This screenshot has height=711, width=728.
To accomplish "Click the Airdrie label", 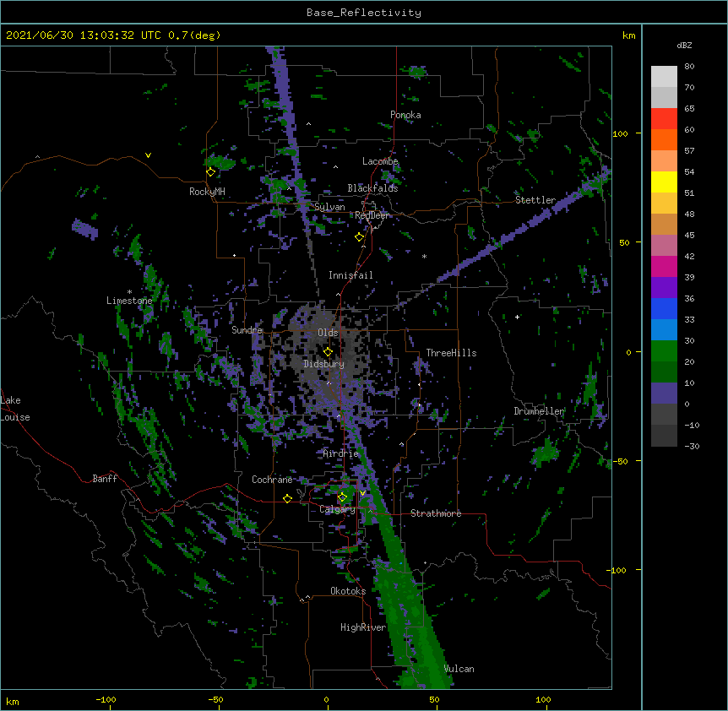I will pos(340,453).
